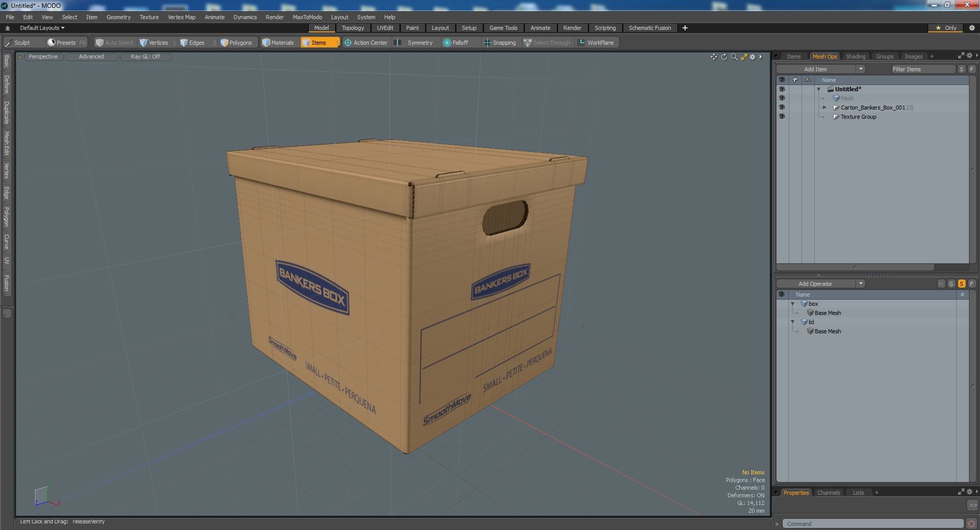Click the record button beside the Command field
This screenshot has width=980, height=530.
point(972,524)
